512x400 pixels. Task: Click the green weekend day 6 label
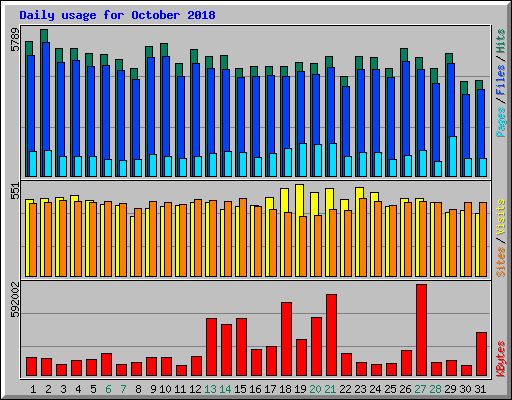(108, 389)
